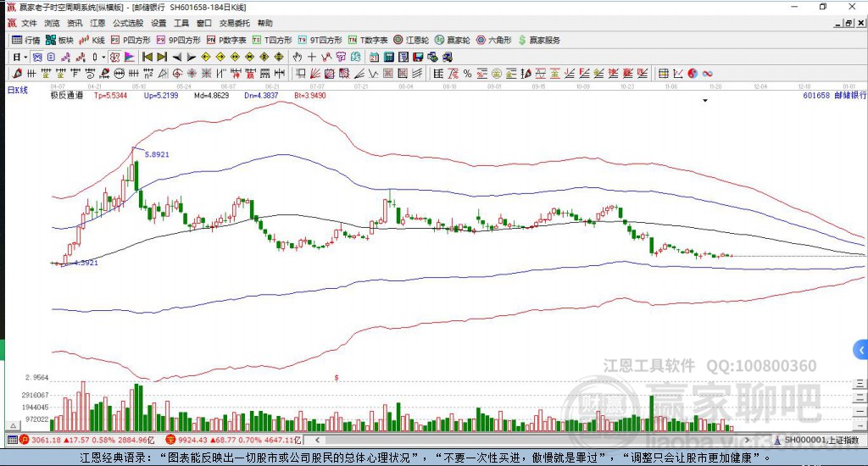The width and height of the screenshot is (868, 466).
Task: Click the V-shaped zigzag line tool
Action: pyautogui.click(x=373, y=74)
